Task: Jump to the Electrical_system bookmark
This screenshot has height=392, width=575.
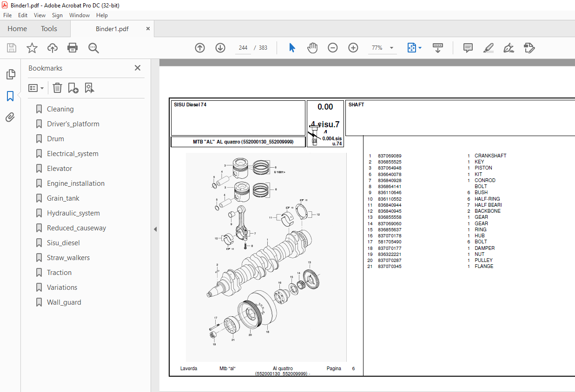Action: point(73,154)
